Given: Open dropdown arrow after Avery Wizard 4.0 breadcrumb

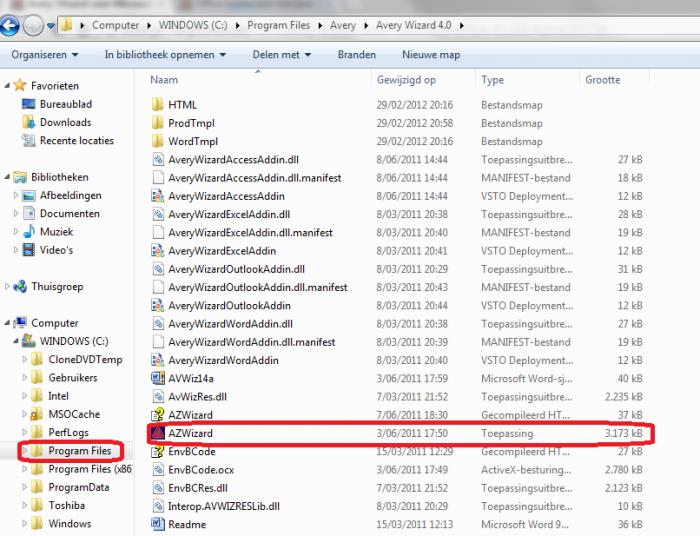Looking at the screenshot, I should (461, 25).
